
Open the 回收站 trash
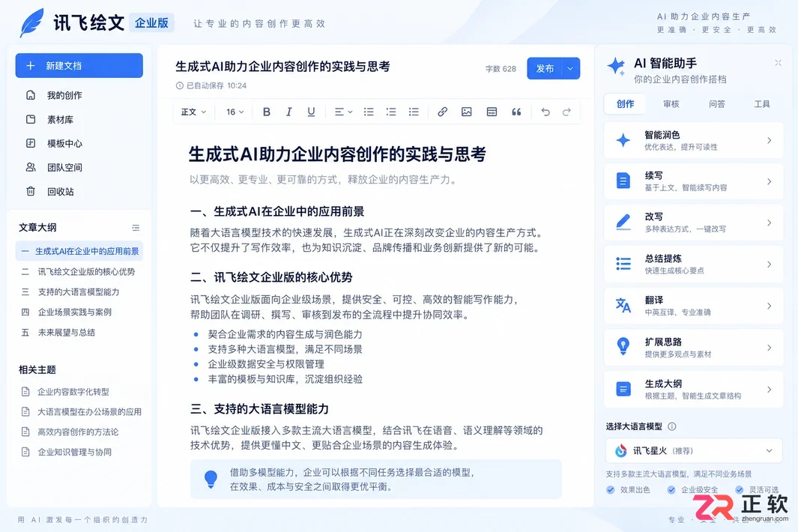[x=60, y=191]
